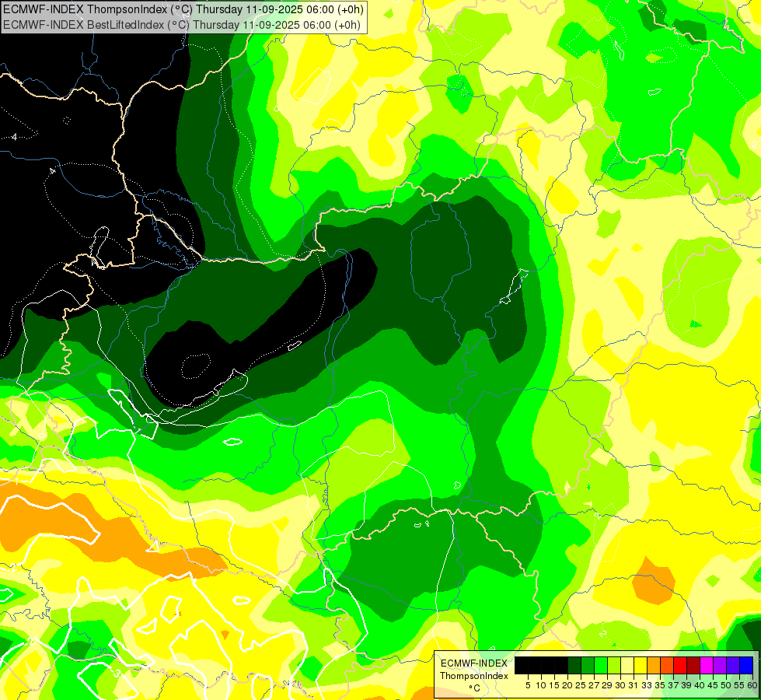Click the '°C' unit label in the legend
761x700 pixels.
475,688
